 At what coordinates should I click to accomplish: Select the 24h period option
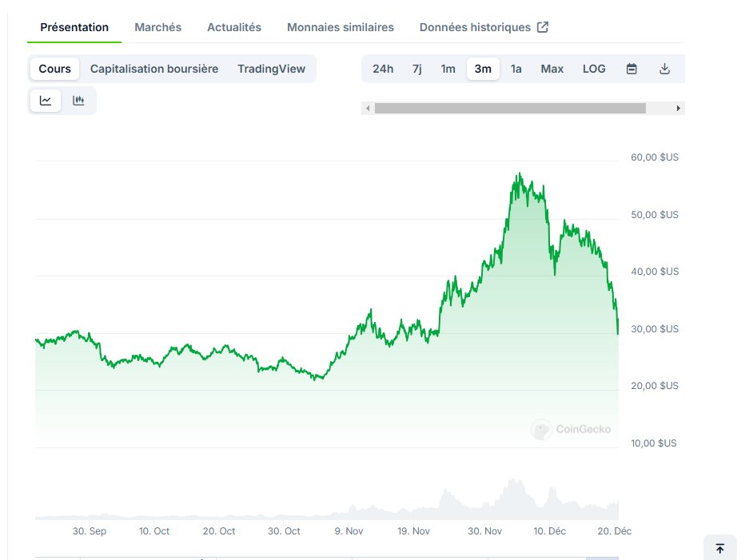pyautogui.click(x=383, y=69)
